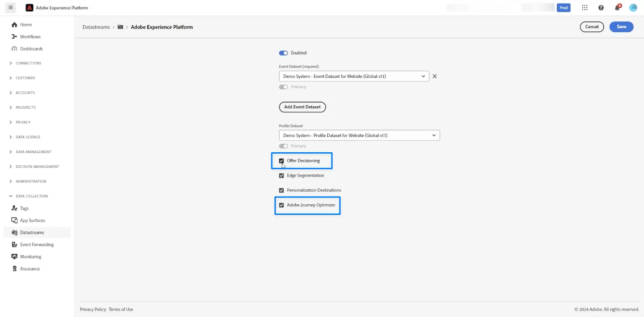The height and width of the screenshot is (317, 644).
Task: Click the Adobe logo icon
Action: pos(30,8)
